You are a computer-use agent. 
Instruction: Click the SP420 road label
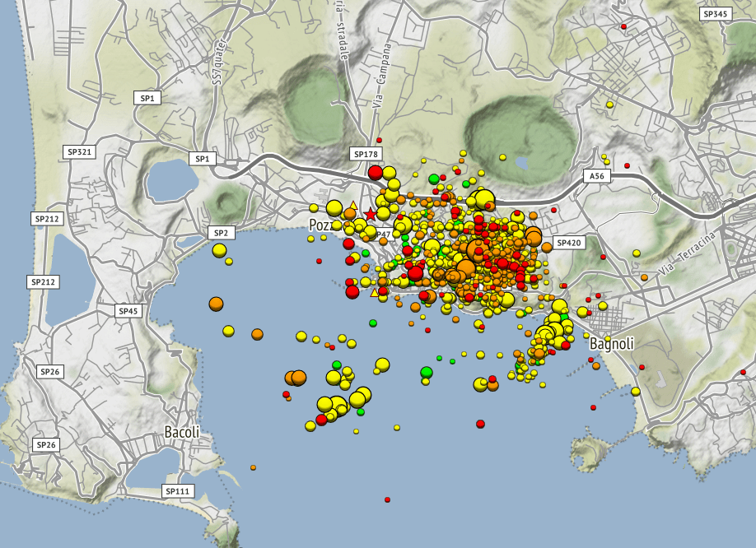[x=569, y=243]
